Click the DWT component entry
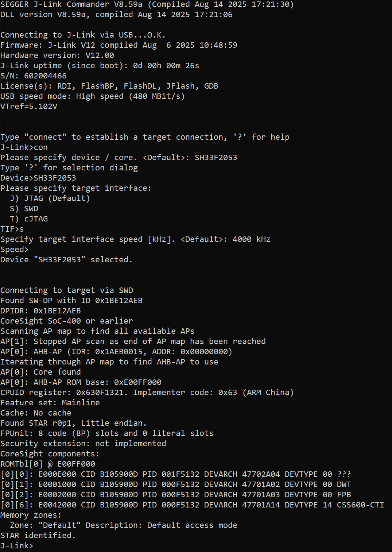 tap(176, 484)
